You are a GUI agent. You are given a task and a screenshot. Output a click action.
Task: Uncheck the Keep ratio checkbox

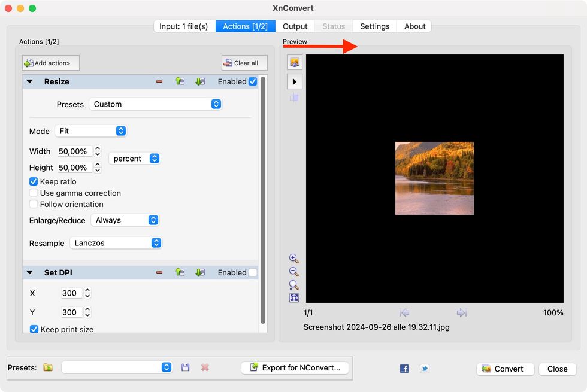(x=34, y=181)
